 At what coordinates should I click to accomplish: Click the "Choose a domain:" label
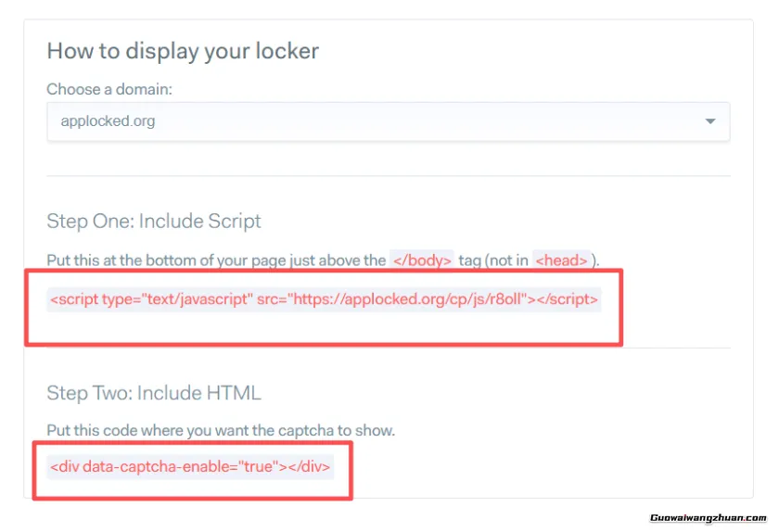pos(109,90)
